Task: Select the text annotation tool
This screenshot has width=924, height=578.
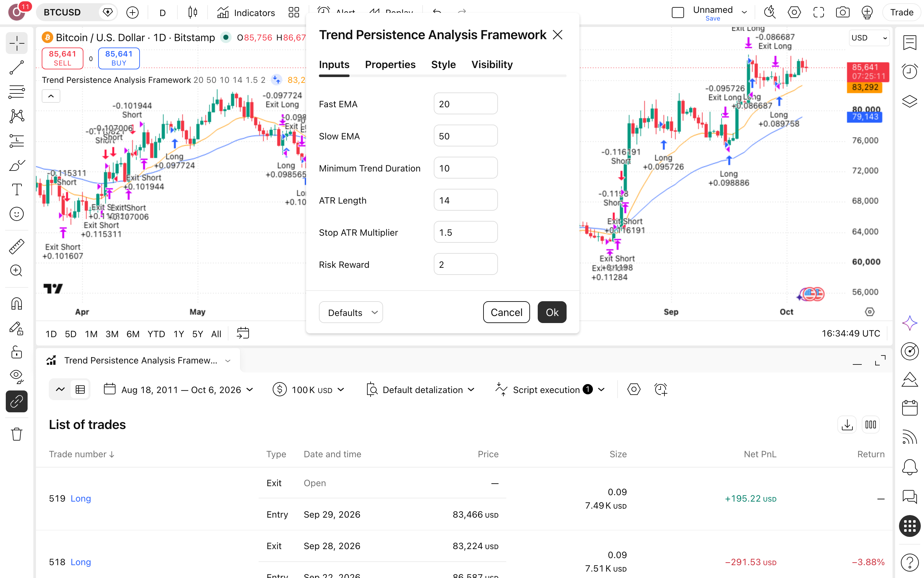Action: tap(16, 189)
